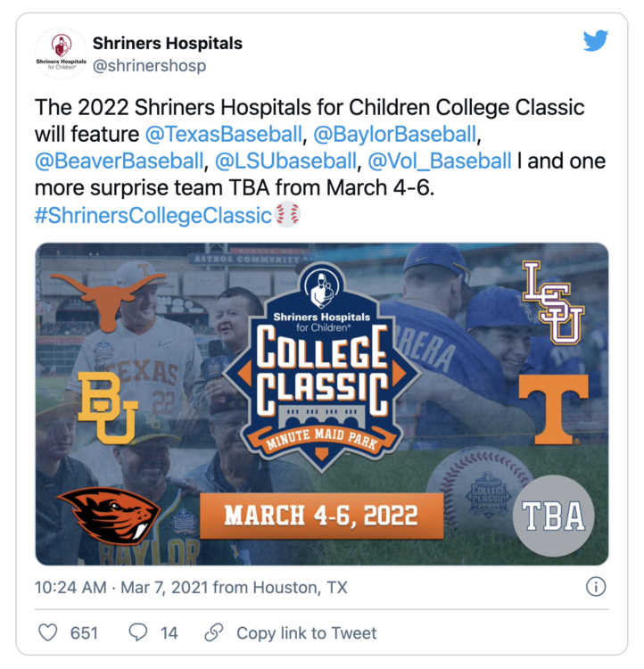Click the chain link icon
644x669 pixels.
pyautogui.click(x=213, y=633)
